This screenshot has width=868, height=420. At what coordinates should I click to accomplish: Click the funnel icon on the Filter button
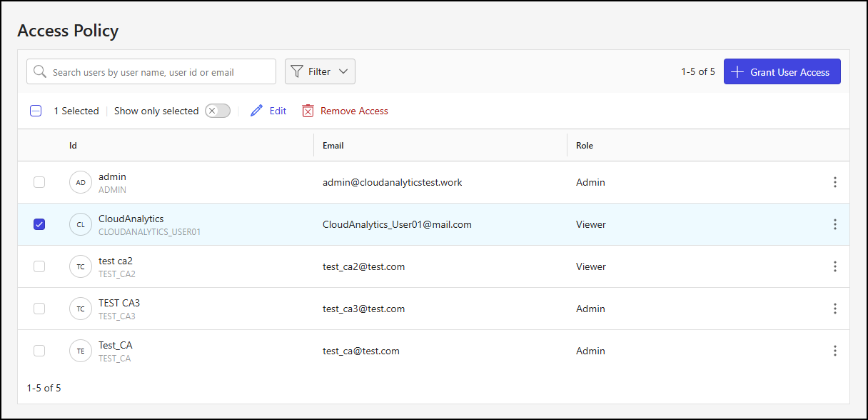coord(299,71)
